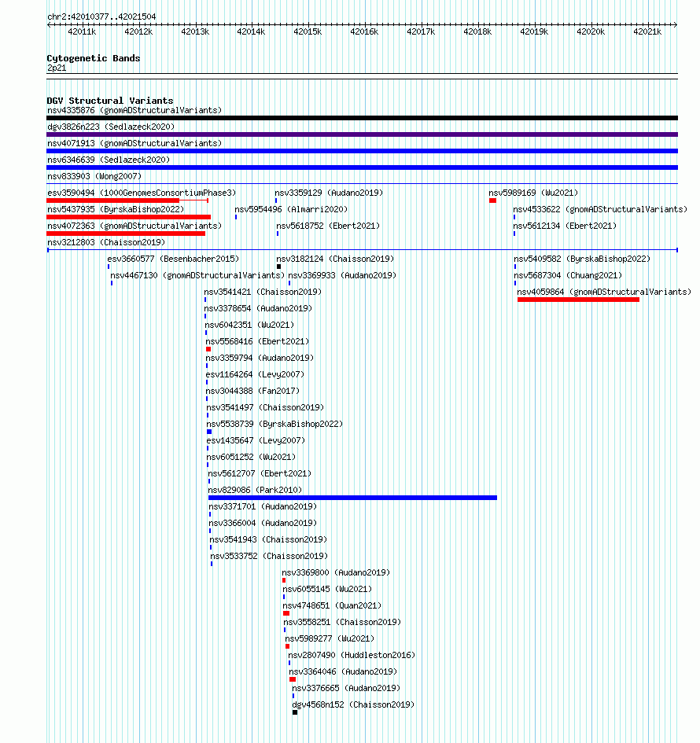Open nsv5437935 (ByrskaBishop2022) label

coord(116,209)
